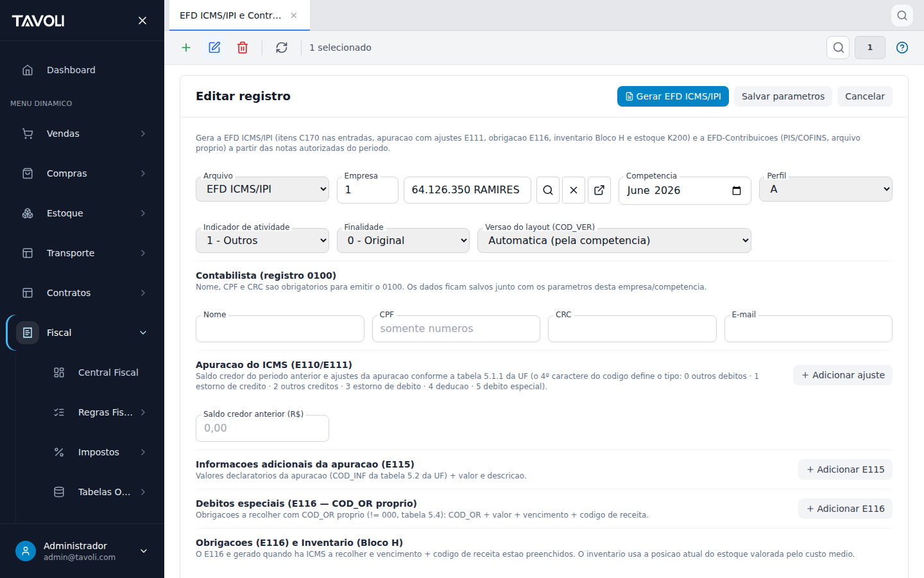Screen dimensions: 924x578
Task: Collapse the Fiscal menu chevron
Action: [x=143, y=333]
